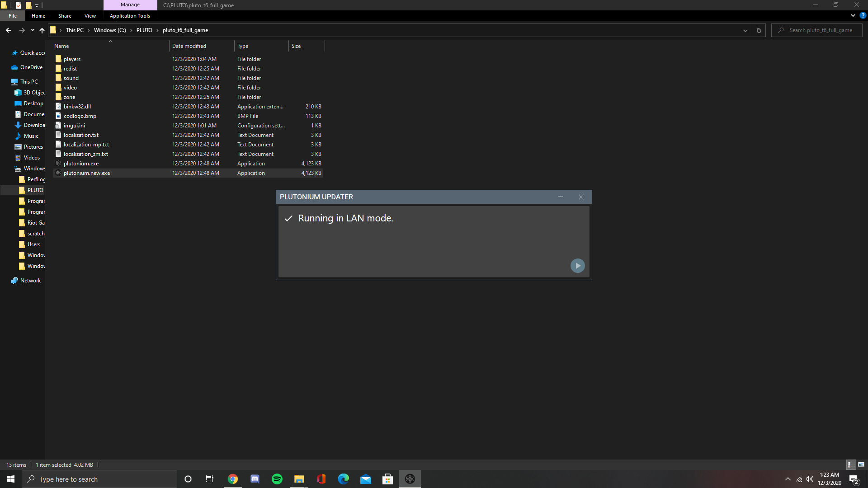Expand the address bar history dropdown
The image size is (868, 488).
(745, 30)
